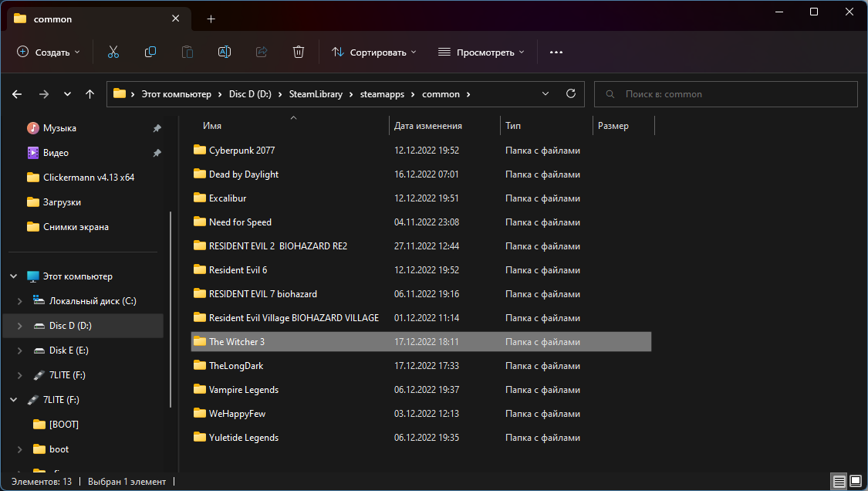Select the Yuletide Legends folder

coord(421,437)
